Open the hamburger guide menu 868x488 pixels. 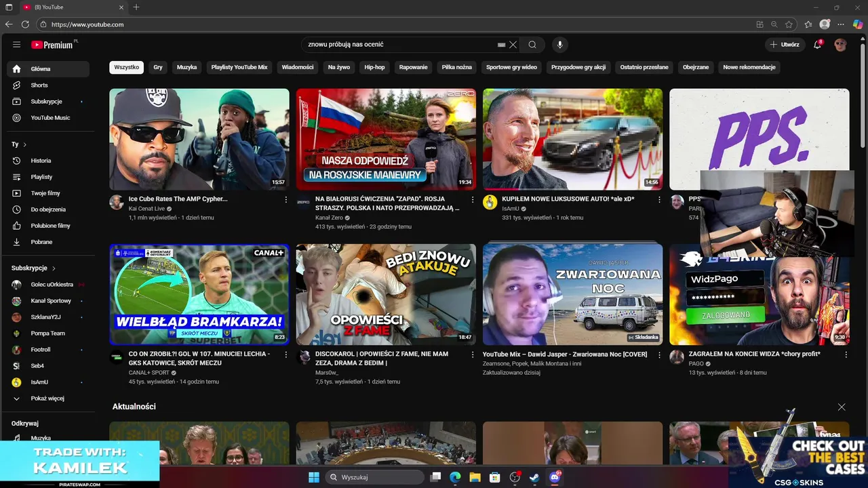click(16, 45)
